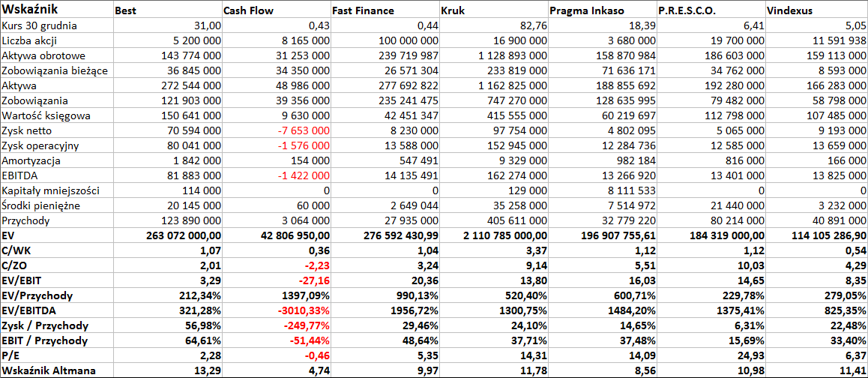This screenshot has width=868, height=378.
Task: Select Pragma Inkaso Kapitały mniejszości 8 111 533
Action: coord(603,190)
